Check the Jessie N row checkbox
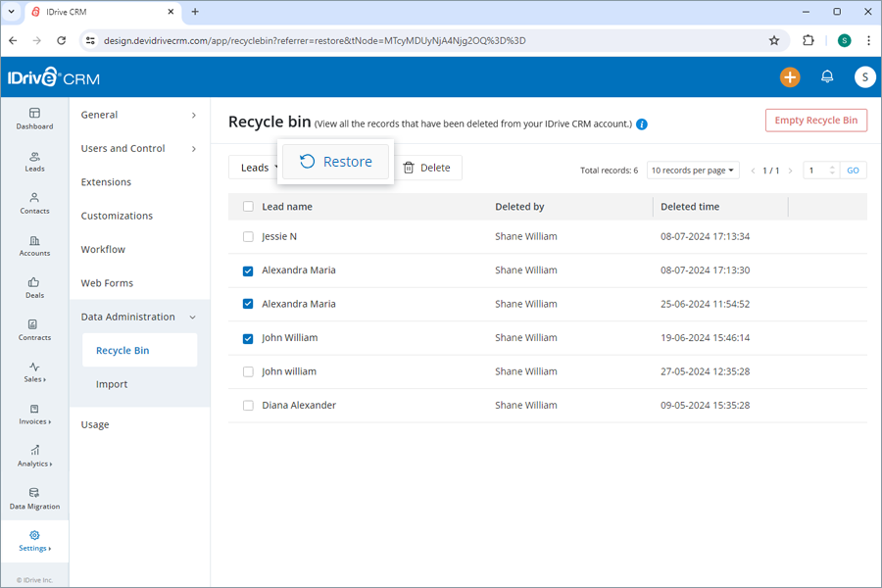This screenshot has height=588, width=882. 248,236
